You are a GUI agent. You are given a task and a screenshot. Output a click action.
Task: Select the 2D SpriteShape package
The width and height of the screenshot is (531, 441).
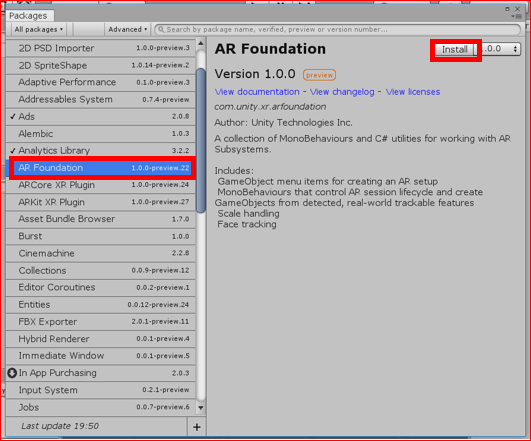[x=101, y=65]
